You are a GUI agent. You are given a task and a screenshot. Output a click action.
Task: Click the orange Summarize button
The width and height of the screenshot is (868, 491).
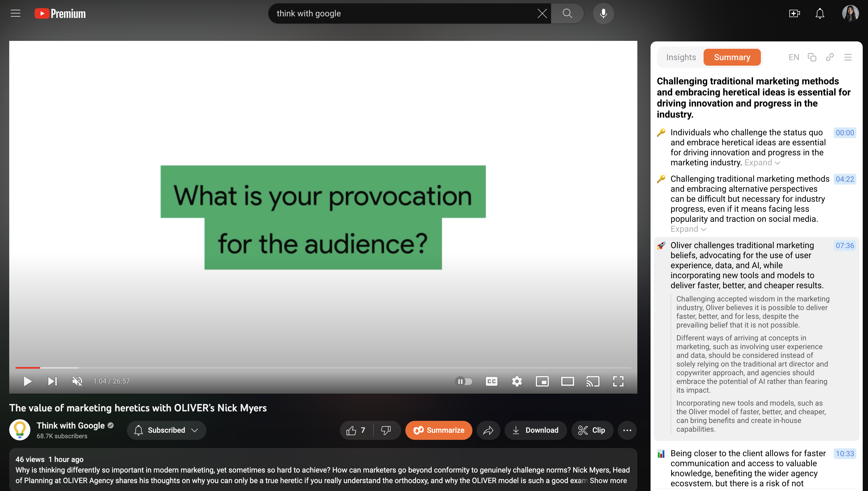[x=438, y=430]
